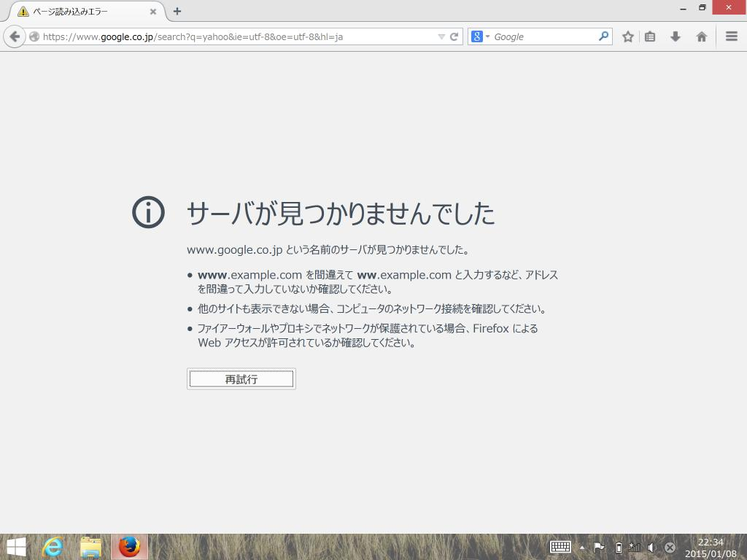Open the Downloads arrow icon

point(675,36)
